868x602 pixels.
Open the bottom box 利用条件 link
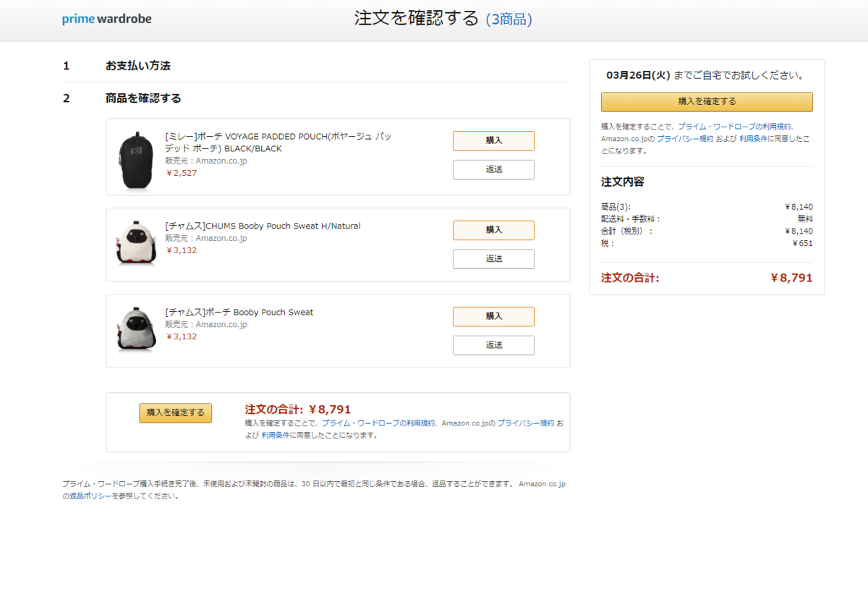click(x=276, y=436)
